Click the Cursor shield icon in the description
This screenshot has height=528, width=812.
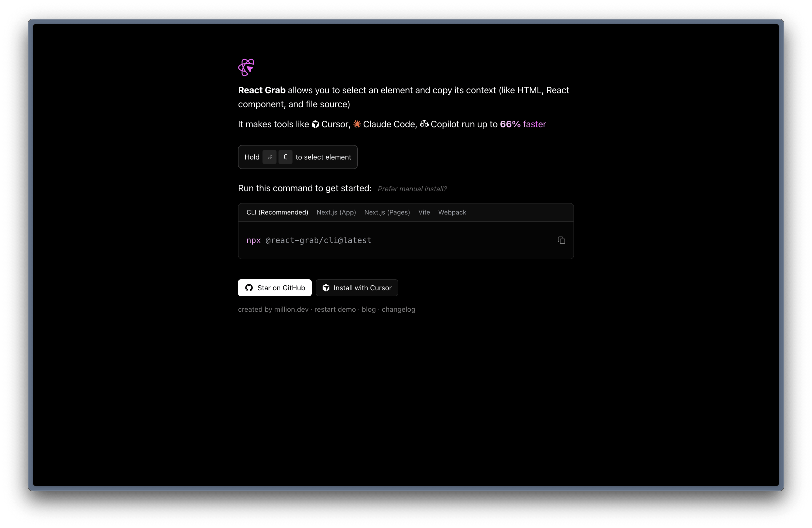coord(315,124)
